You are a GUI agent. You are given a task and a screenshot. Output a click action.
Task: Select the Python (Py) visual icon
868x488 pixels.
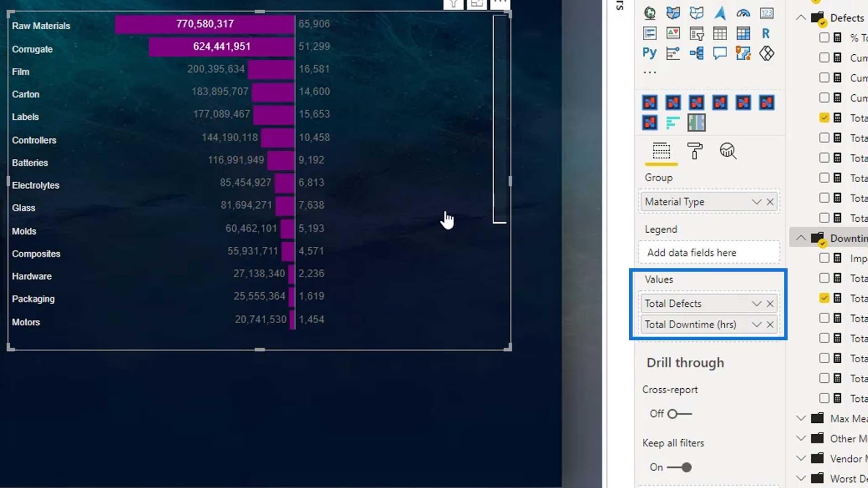(649, 53)
